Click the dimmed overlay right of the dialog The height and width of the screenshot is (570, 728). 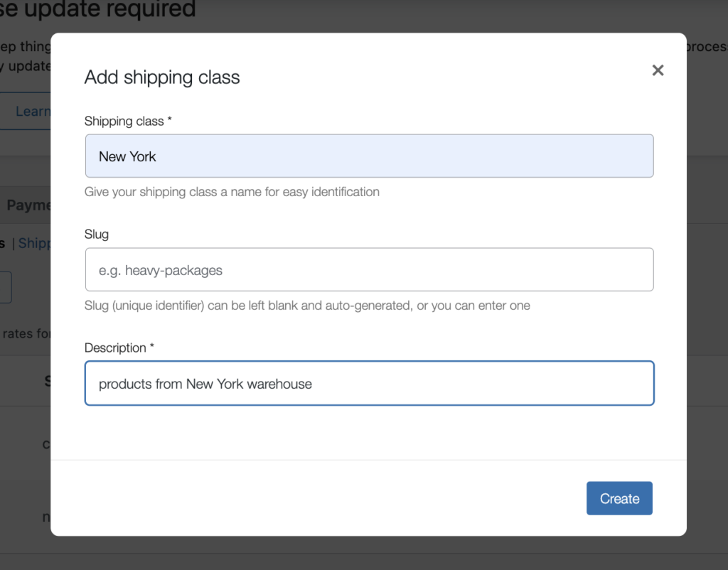point(707,284)
